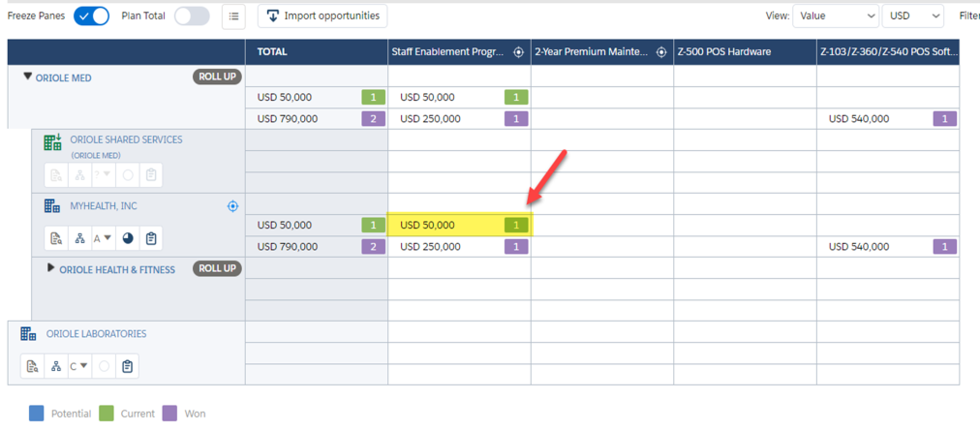
Task: Enable the Plan Total switch
Action: (192, 16)
